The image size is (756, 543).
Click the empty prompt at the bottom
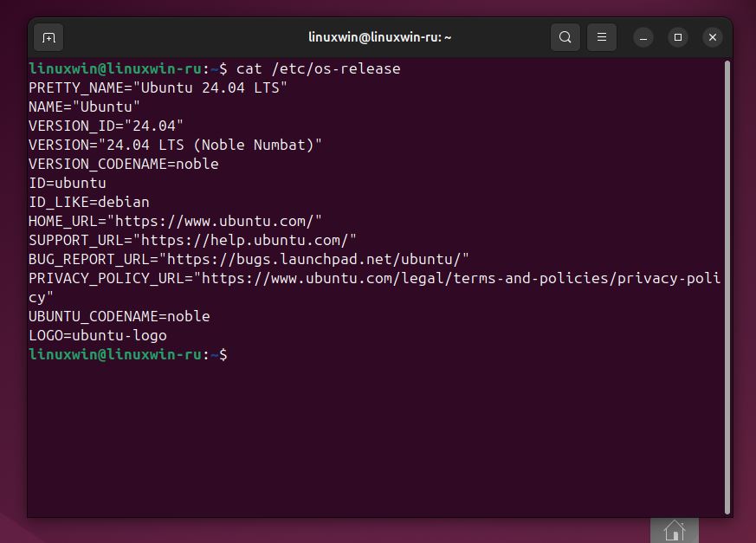pos(128,354)
